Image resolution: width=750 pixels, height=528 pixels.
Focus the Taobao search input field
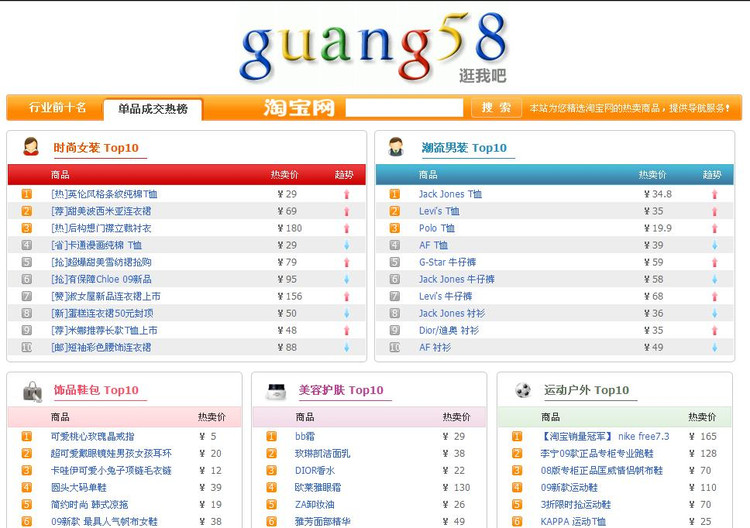(x=404, y=108)
